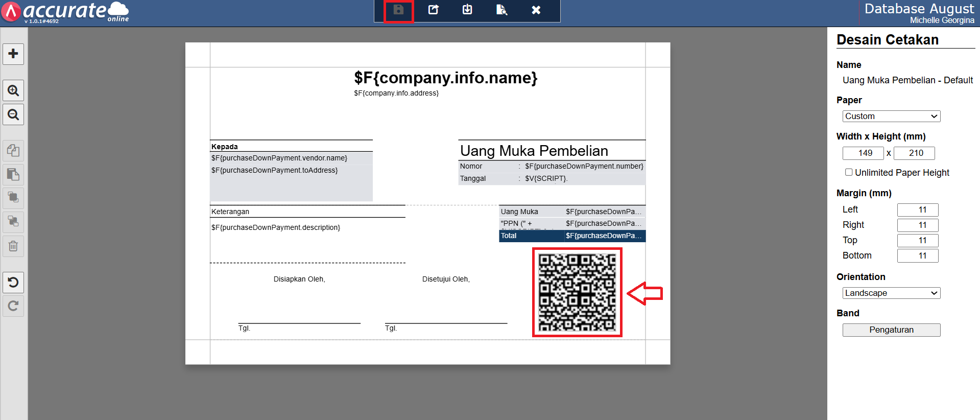
Task: Select the Tanggal label
Action: pyautogui.click(x=473, y=179)
